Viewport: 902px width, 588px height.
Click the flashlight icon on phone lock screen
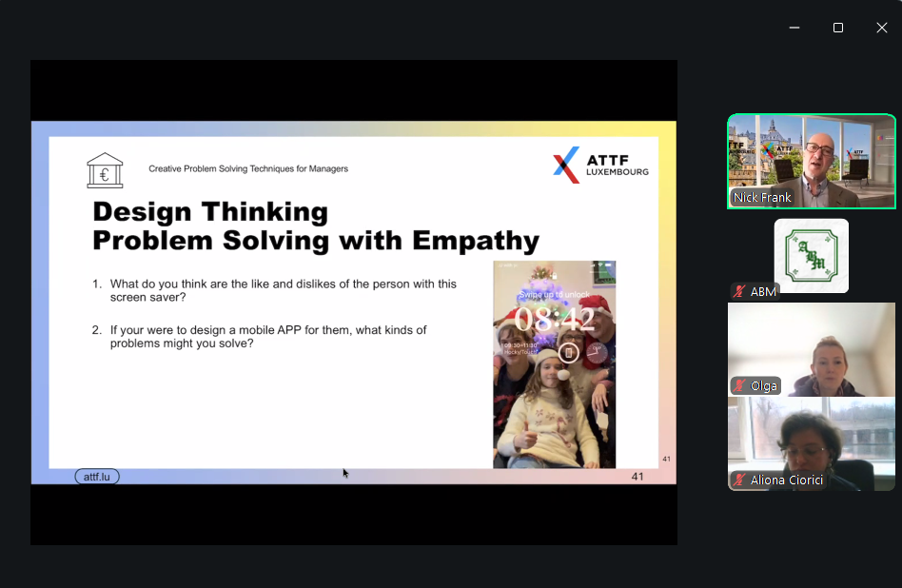pos(568,353)
